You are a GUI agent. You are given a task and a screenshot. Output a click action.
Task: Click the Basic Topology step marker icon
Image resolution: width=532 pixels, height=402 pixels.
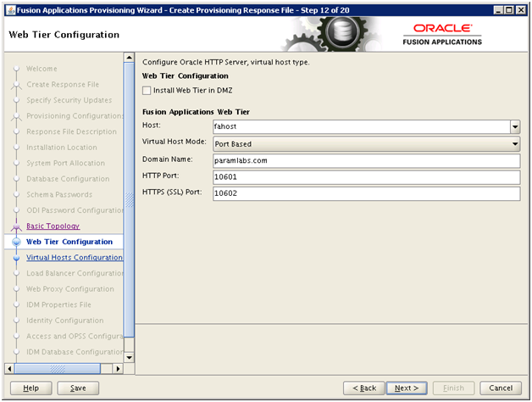pos(16,226)
